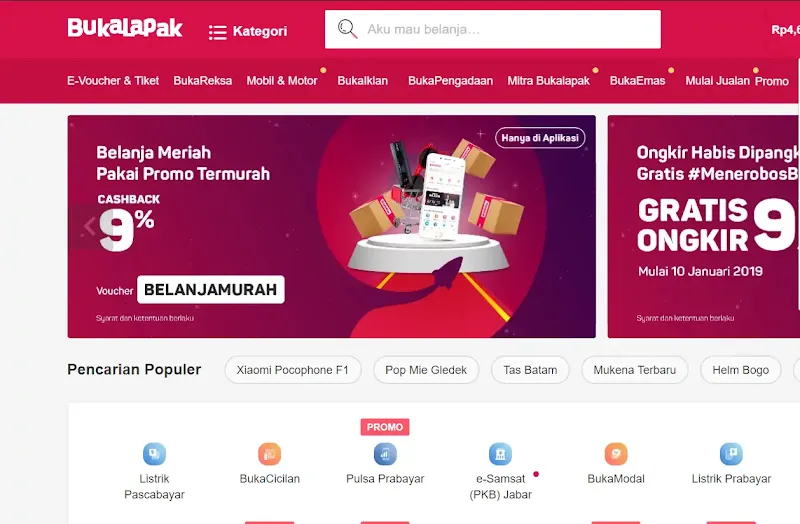Open the BukaReksa menu item
Viewport: 800px width, 524px height.
(x=203, y=81)
